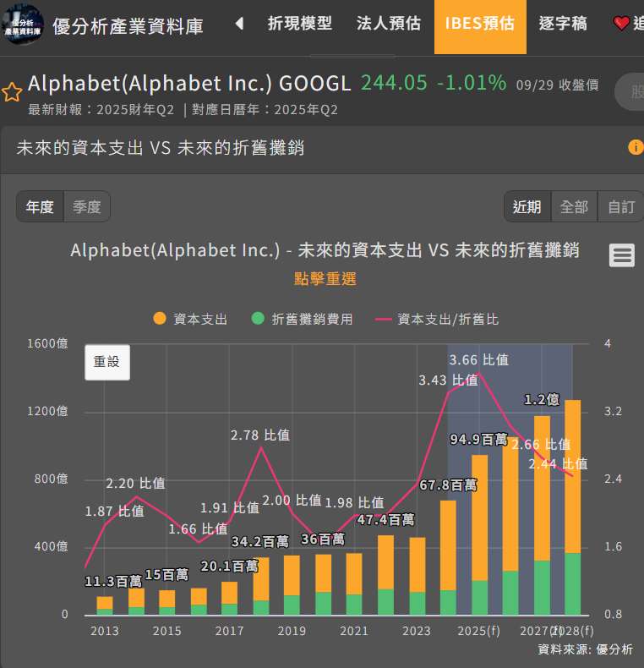Click 優分析產業資料庫 title
This screenshot has width=644, height=668.
coord(128,26)
